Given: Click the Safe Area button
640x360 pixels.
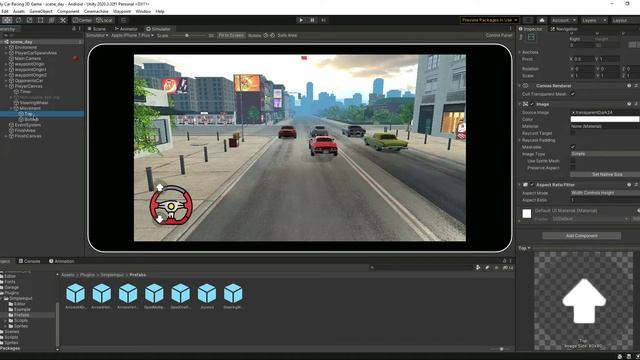Looking at the screenshot, I should coord(287,36).
